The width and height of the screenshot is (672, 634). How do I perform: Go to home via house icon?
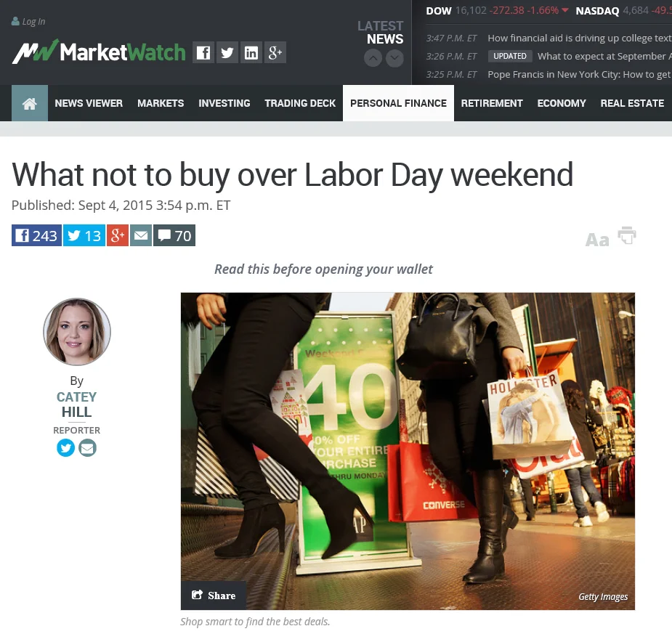[30, 103]
